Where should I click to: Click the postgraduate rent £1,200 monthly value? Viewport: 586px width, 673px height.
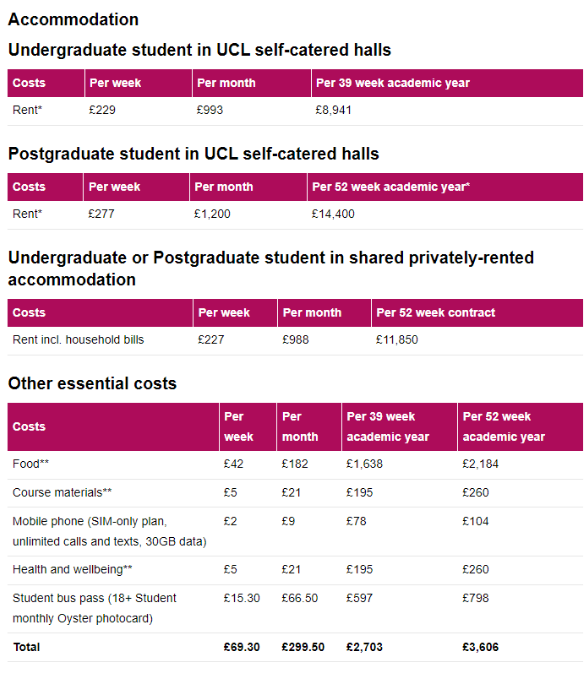click(212, 214)
